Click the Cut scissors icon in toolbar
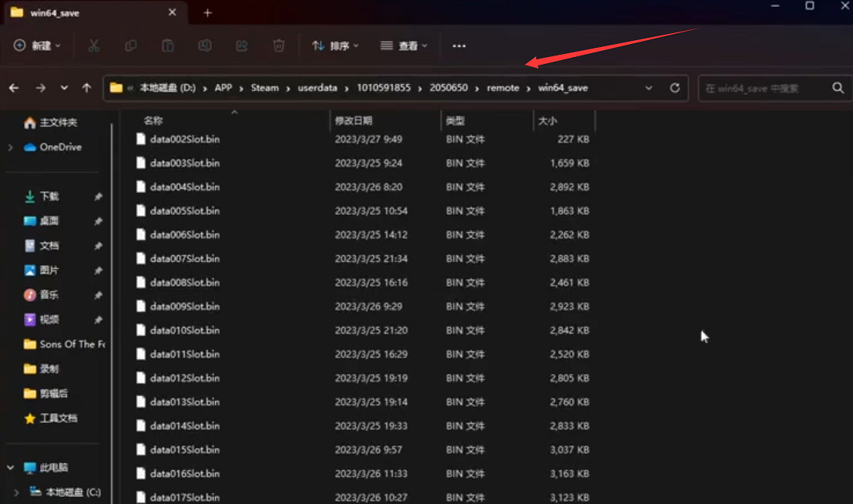Viewport: 853px width, 504px height. [x=93, y=46]
